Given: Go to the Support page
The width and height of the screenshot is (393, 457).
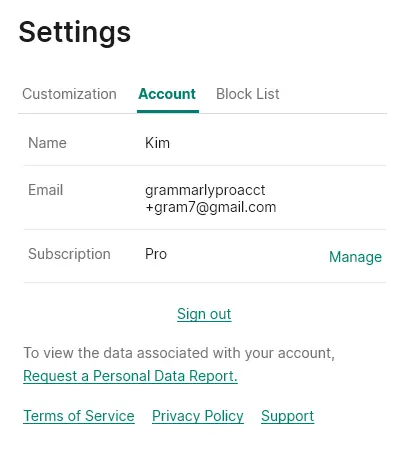Looking at the screenshot, I should [x=287, y=416].
